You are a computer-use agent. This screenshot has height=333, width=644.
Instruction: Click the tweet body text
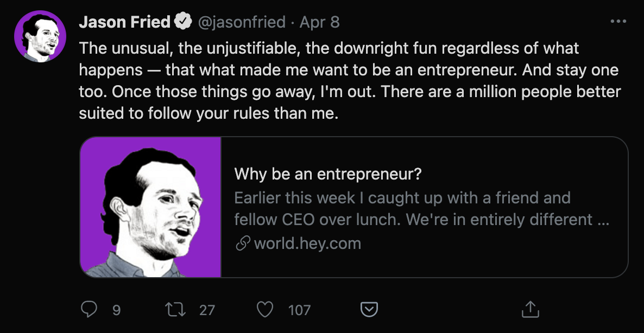point(348,81)
